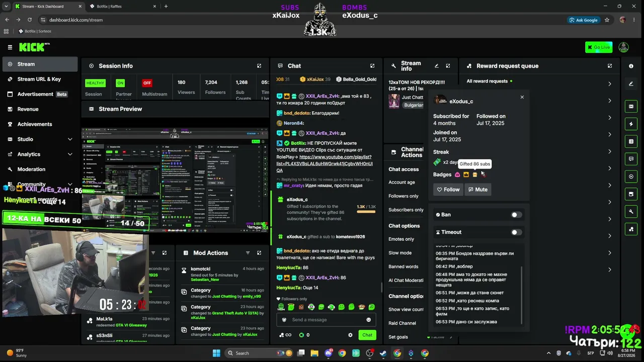Click the Raid Channel option
The image size is (644, 362).
coord(402,323)
